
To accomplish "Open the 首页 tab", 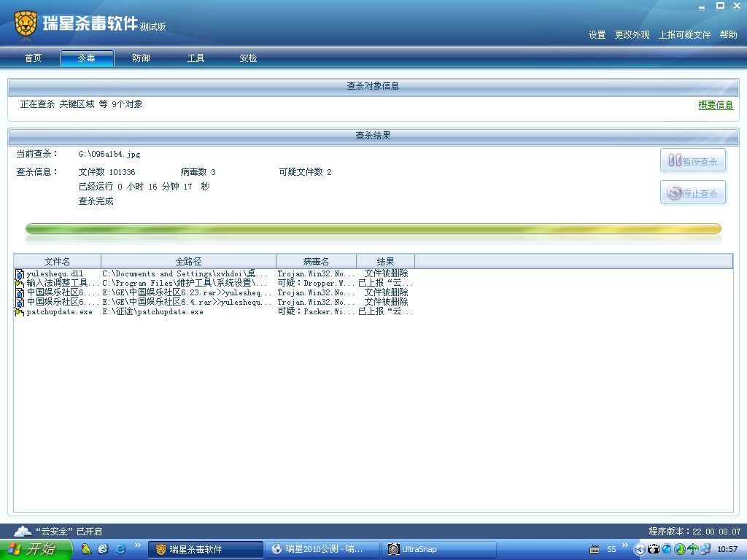I will point(34,58).
